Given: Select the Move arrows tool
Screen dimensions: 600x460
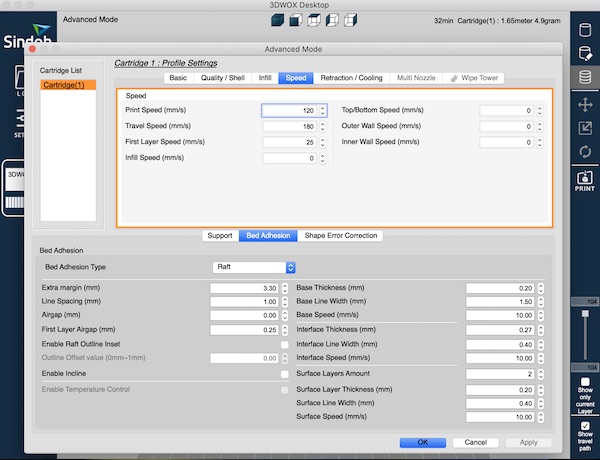Looking at the screenshot, I should 585,104.
